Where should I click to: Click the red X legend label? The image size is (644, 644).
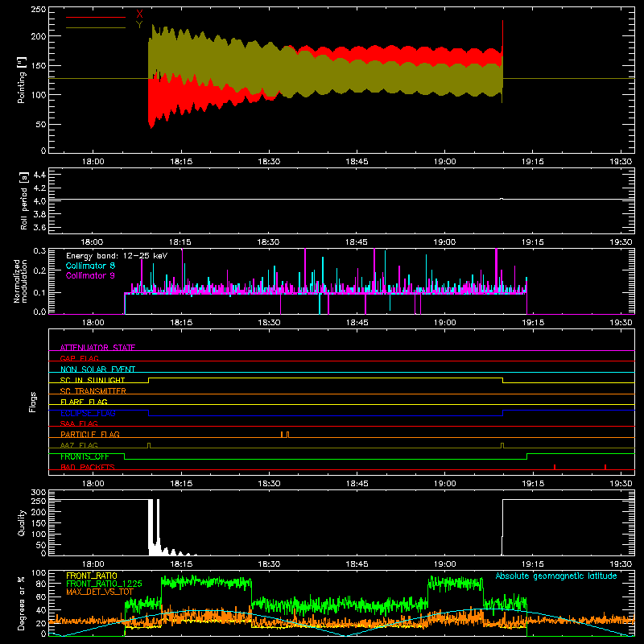click(139, 14)
